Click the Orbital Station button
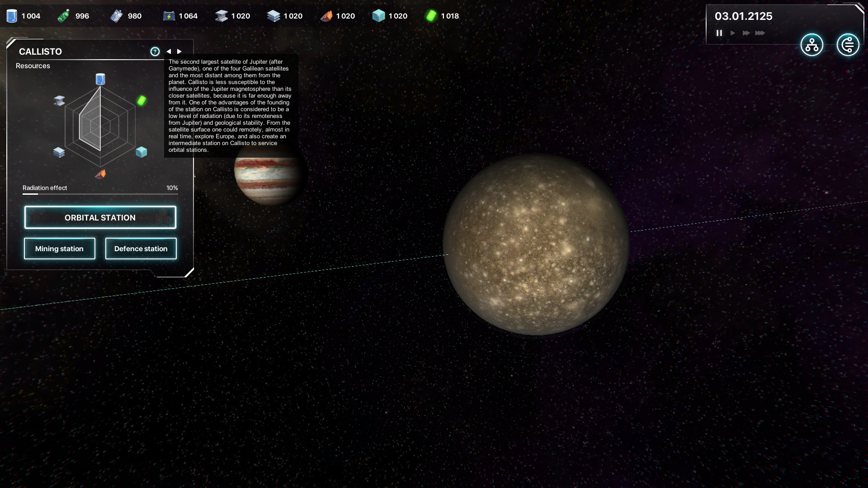The height and width of the screenshot is (488, 868). pyautogui.click(x=100, y=217)
